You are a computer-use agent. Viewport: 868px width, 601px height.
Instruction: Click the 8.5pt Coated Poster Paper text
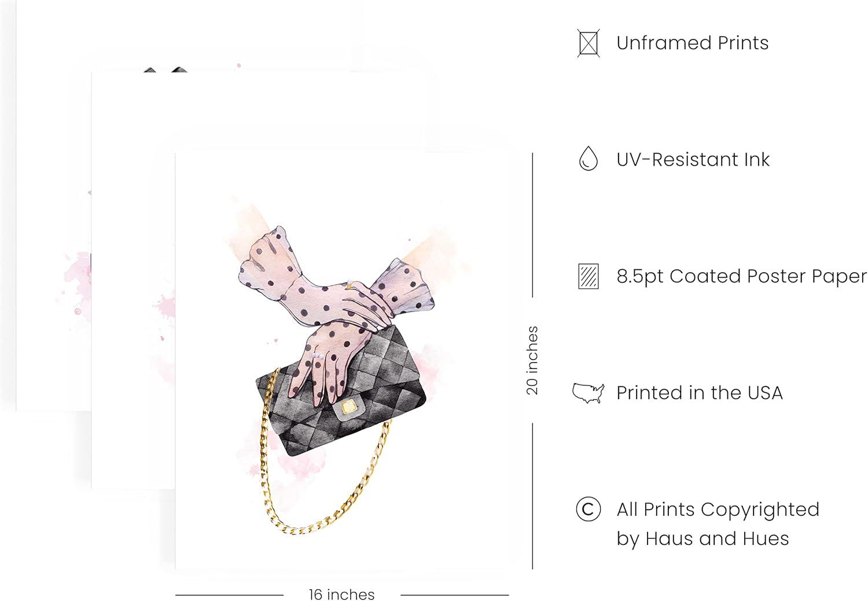tap(741, 276)
